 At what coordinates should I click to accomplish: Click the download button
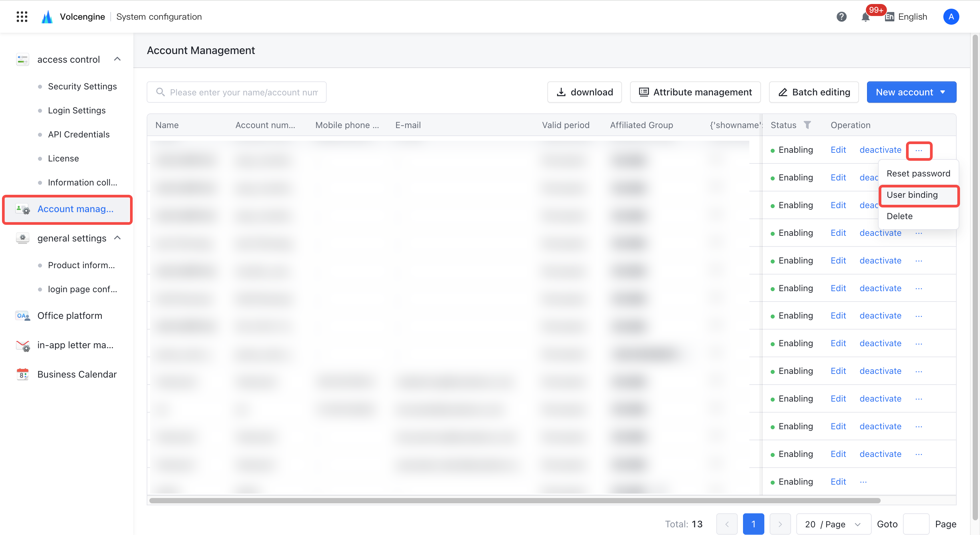coord(584,92)
